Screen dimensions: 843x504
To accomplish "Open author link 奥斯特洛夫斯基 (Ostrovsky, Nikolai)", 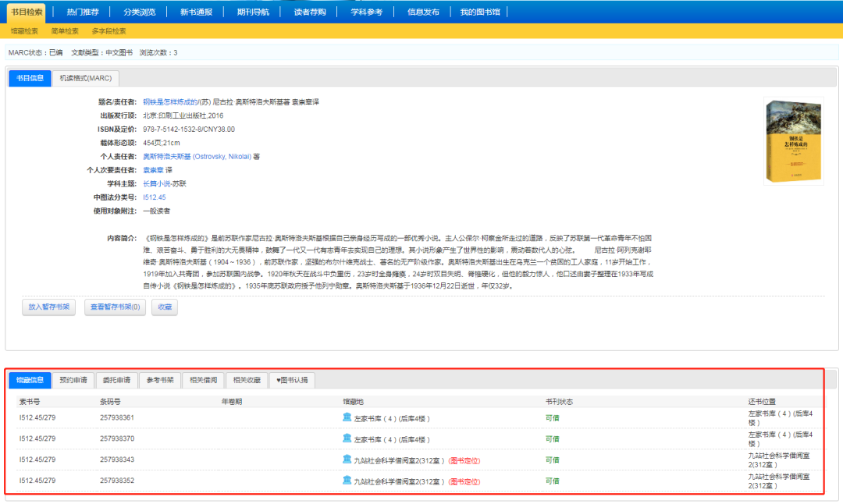I will pyautogui.click(x=197, y=156).
